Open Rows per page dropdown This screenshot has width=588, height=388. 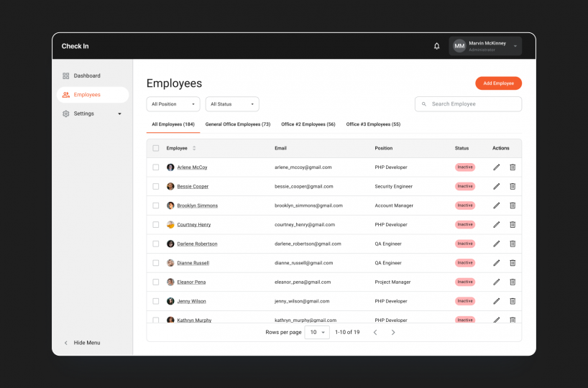point(317,332)
